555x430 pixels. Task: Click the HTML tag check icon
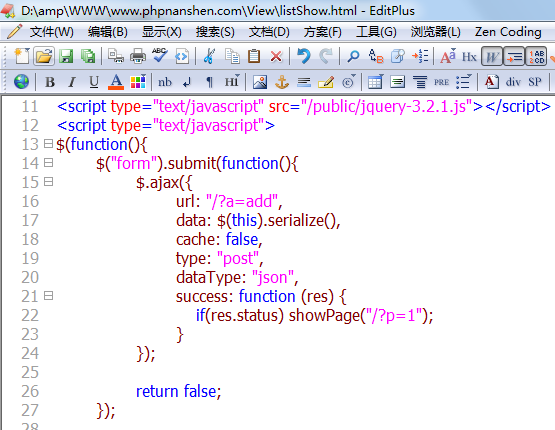coord(182,56)
